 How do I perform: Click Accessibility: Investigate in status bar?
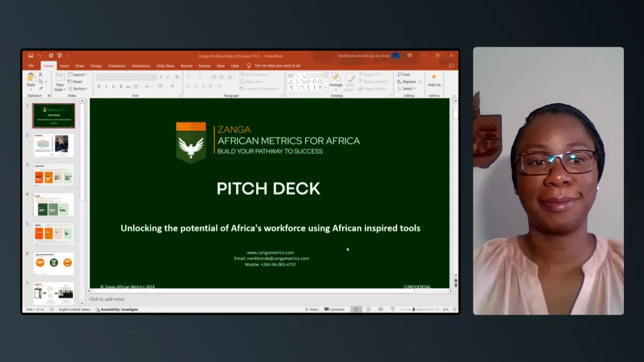pos(117,309)
